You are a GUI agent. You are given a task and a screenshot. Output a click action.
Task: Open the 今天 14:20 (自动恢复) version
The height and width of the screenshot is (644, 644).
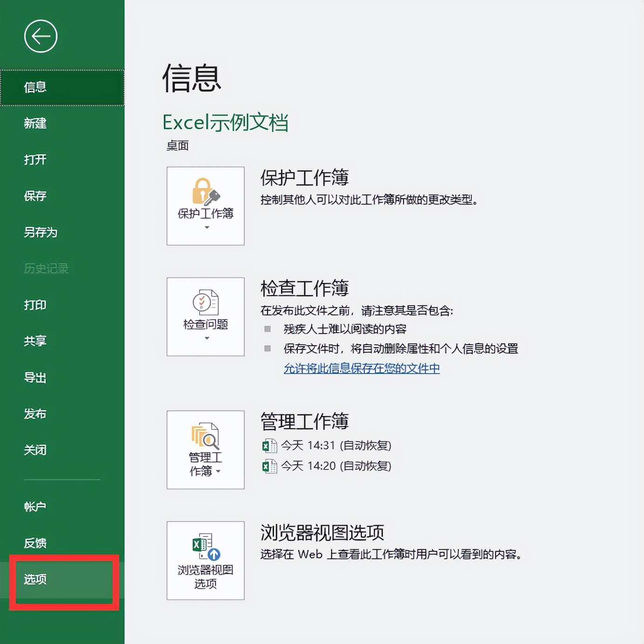tap(336, 466)
